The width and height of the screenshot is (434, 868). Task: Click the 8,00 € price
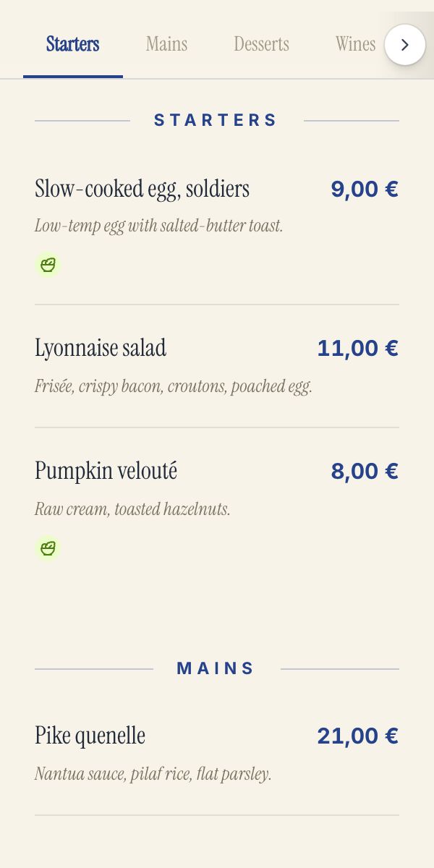pyautogui.click(x=365, y=471)
